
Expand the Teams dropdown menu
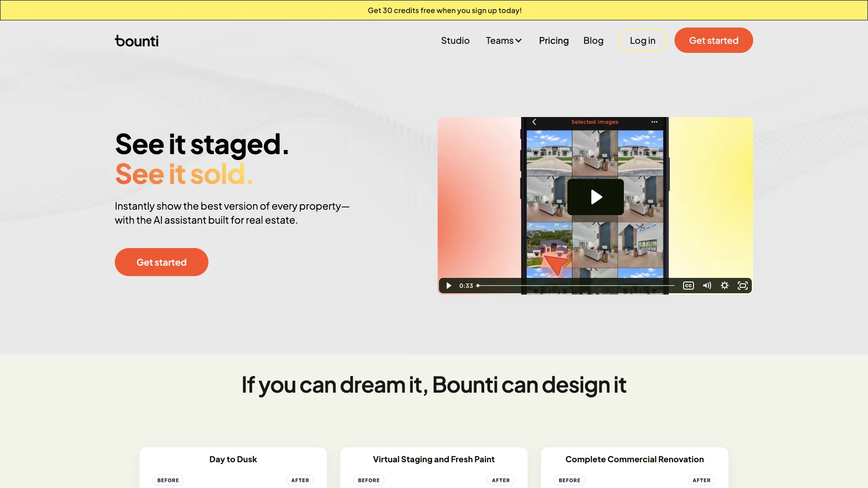pyautogui.click(x=504, y=41)
